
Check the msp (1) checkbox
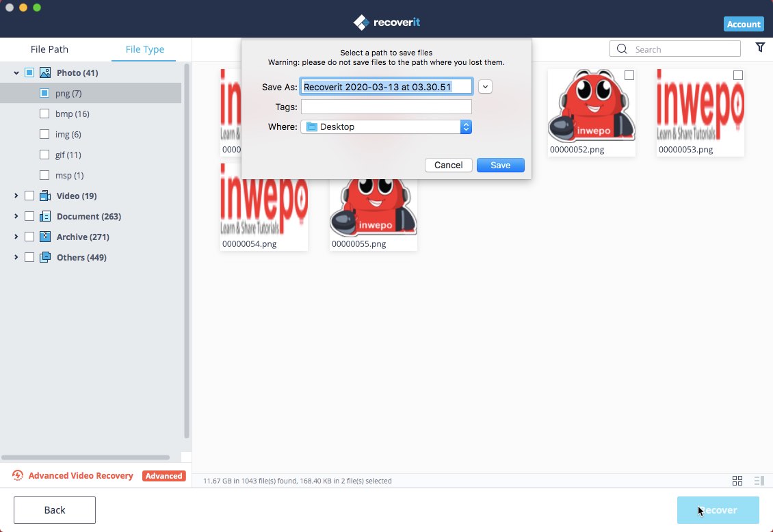(x=44, y=175)
